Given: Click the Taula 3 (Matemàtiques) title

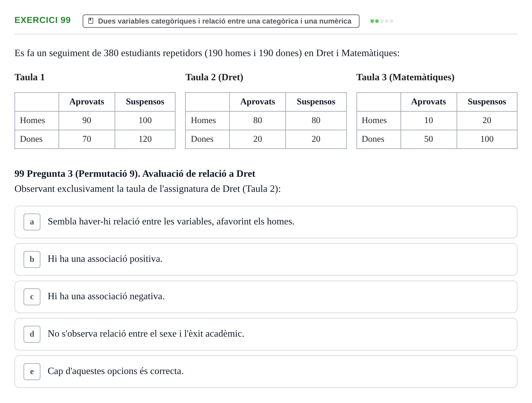Looking at the screenshot, I should (405, 77).
